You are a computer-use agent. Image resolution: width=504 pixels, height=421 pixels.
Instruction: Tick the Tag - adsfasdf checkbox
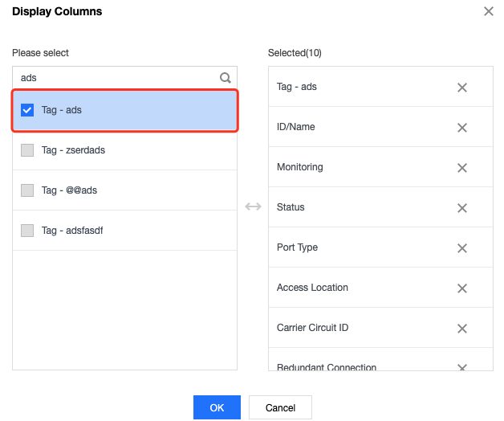point(27,231)
